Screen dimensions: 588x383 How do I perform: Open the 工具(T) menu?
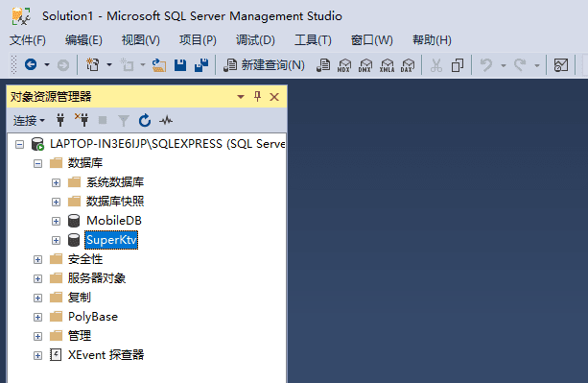point(313,39)
